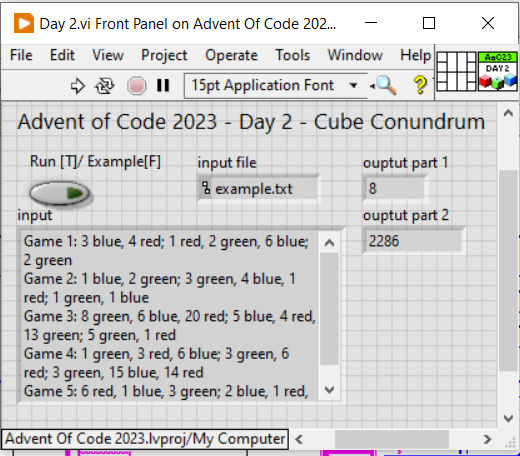Viewport: 520px width, 456px height.
Task: Click the magnifier Search icon
Action: (x=386, y=85)
